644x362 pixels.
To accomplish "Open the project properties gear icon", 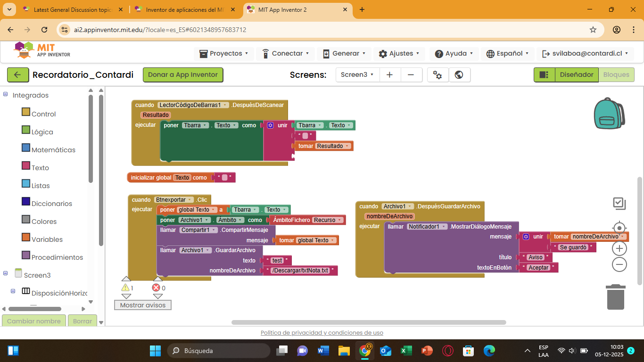I will (x=438, y=75).
